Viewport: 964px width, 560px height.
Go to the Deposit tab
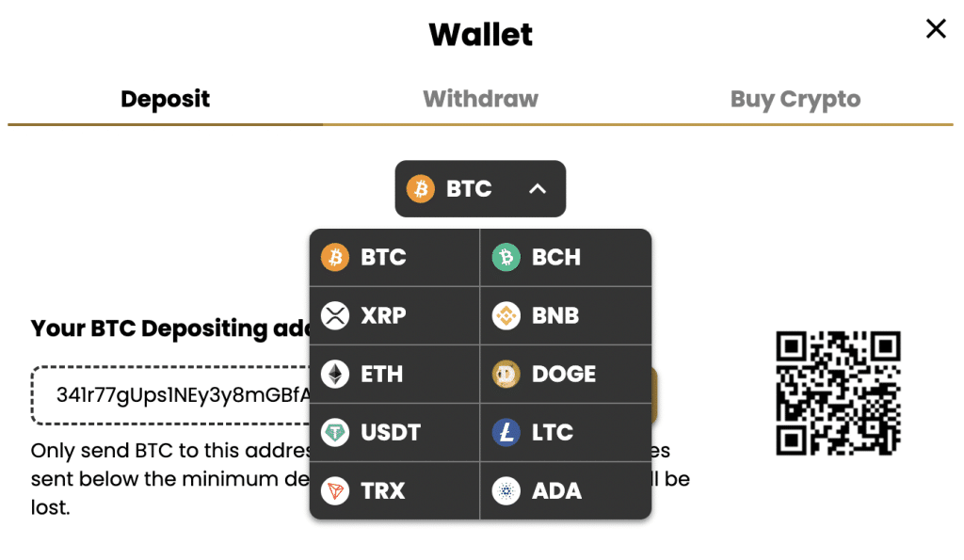click(165, 100)
